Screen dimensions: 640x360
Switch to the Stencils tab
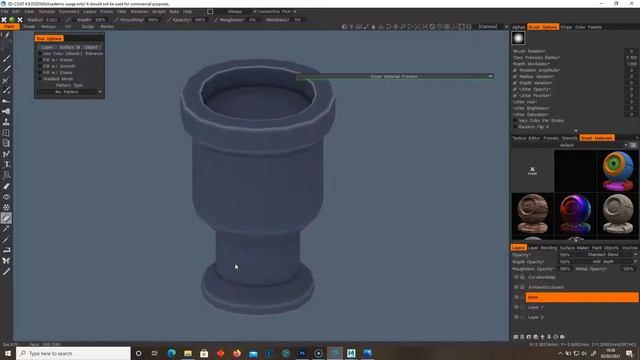pos(569,138)
